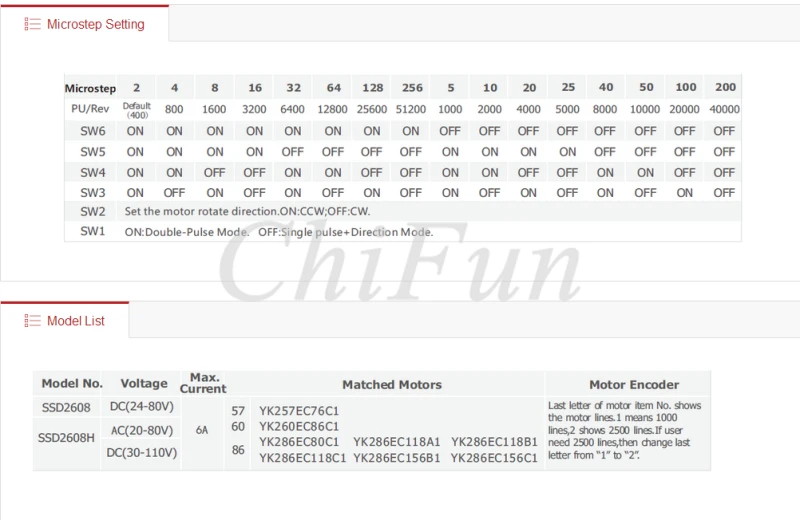
Task: Select motor YK286EC118B1
Action: [494, 442]
